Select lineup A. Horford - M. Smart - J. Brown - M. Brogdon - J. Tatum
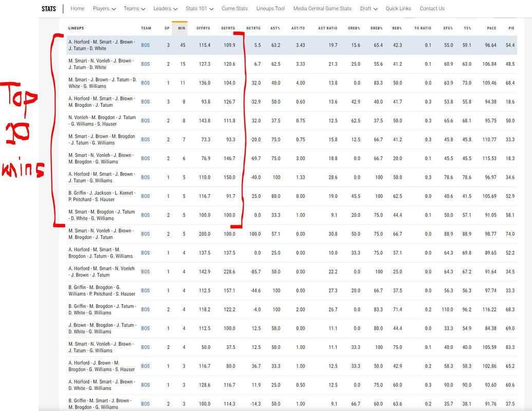The height and width of the screenshot is (411, 532). coord(102,102)
